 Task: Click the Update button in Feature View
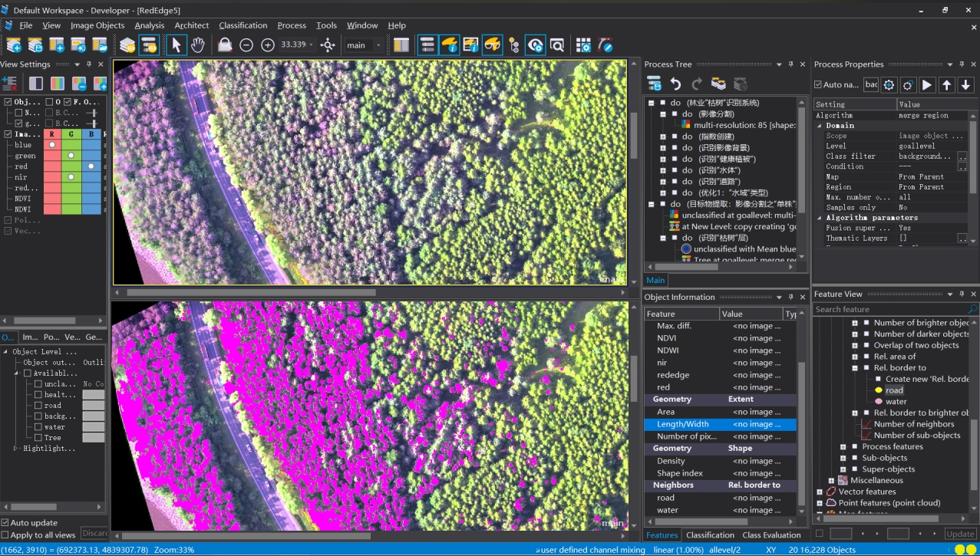959,534
